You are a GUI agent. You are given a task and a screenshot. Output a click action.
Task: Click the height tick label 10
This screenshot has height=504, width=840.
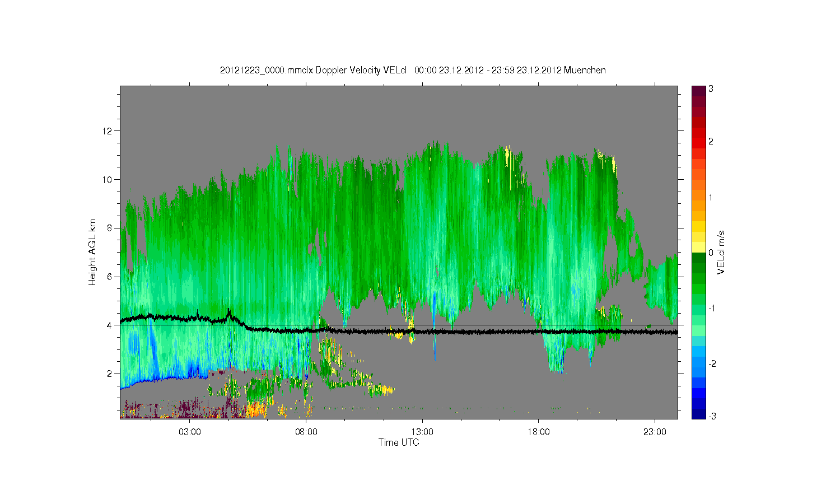coord(108,179)
